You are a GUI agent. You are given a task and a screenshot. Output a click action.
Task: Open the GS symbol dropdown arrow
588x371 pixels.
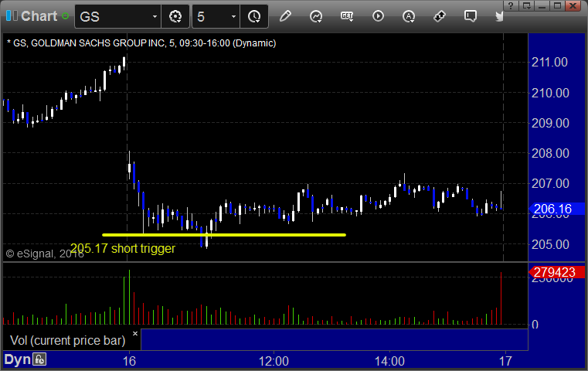click(x=155, y=17)
